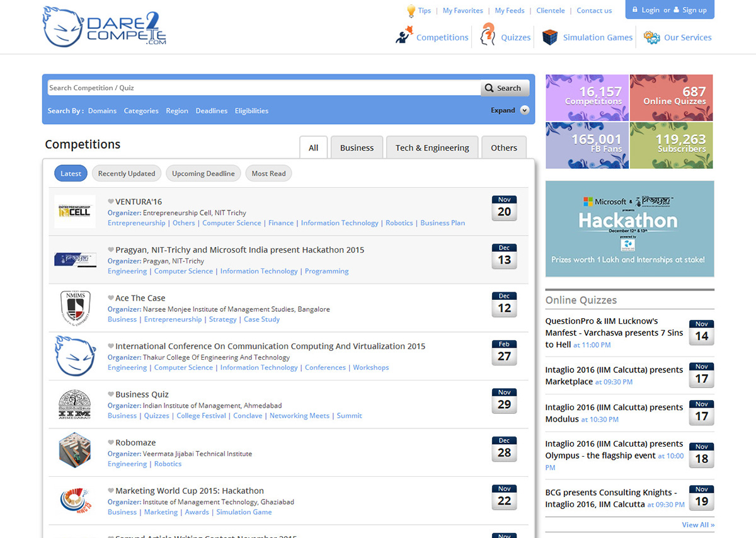The height and width of the screenshot is (538, 756).
Task: Click the Nov 18 quiz date icon
Action: 702,455
